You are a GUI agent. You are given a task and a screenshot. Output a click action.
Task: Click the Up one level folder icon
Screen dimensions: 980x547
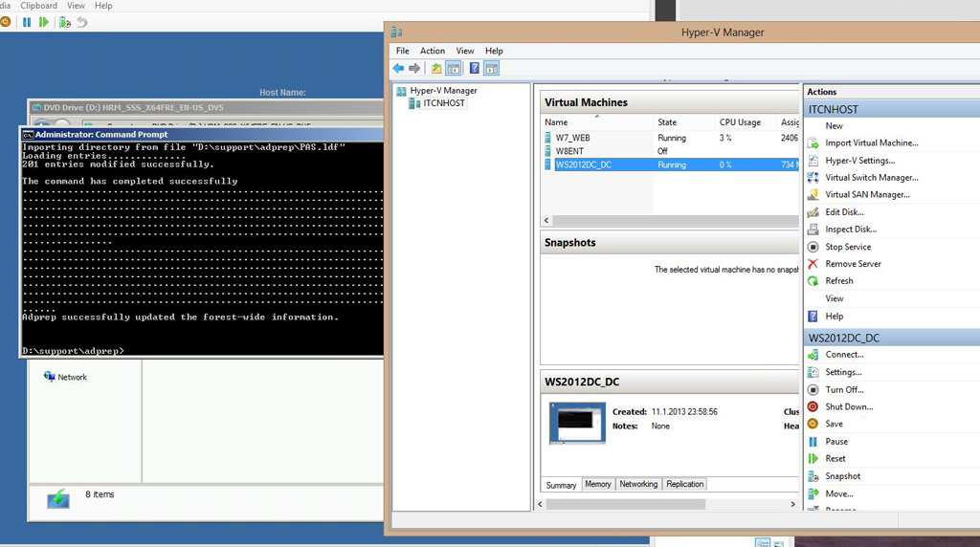436,69
